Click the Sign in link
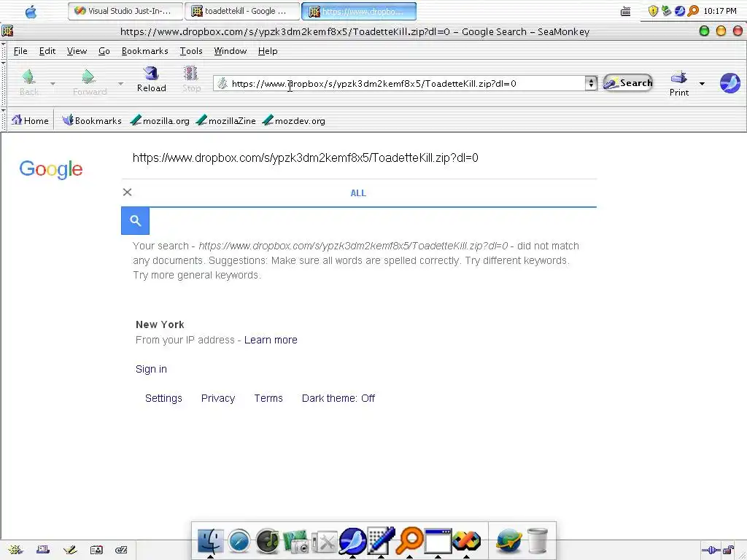Screen dimensions: 747x560 click(151, 369)
